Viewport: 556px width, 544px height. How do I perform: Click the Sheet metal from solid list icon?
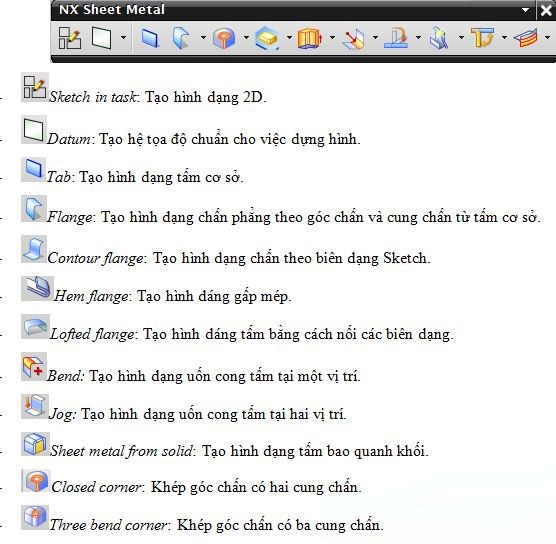35,444
